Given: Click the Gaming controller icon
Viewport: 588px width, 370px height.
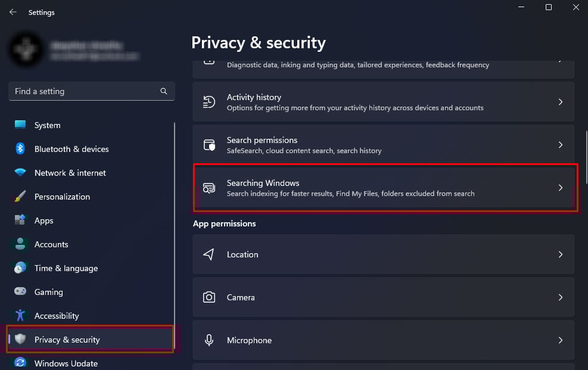Looking at the screenshot, I should [20, 292].
